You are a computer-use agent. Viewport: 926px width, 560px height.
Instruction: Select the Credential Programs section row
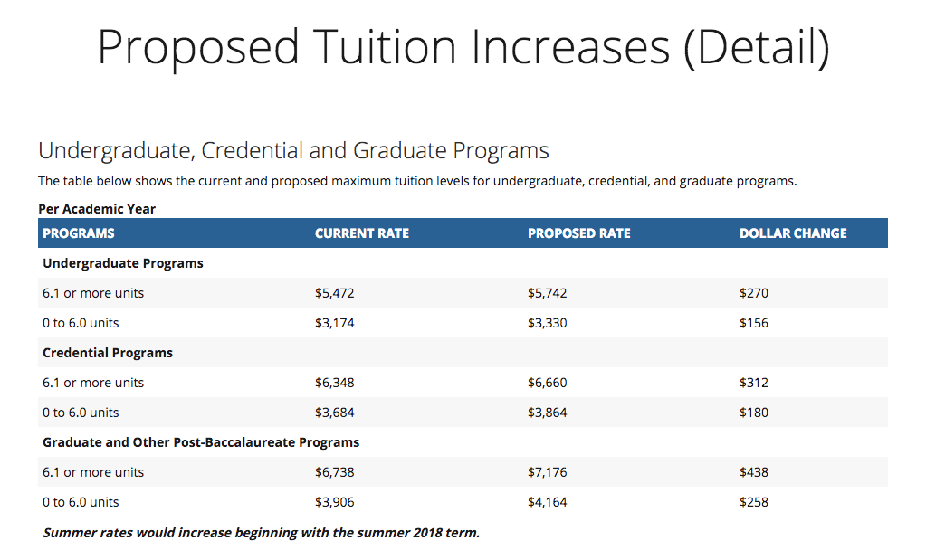tap(108, 353)
